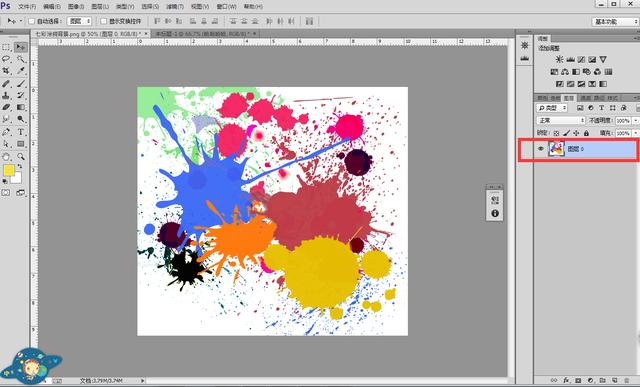The height and width of the screenshot is (387, 640).
Task: Reset default foreground and background colors
Action: pos(5,181)
